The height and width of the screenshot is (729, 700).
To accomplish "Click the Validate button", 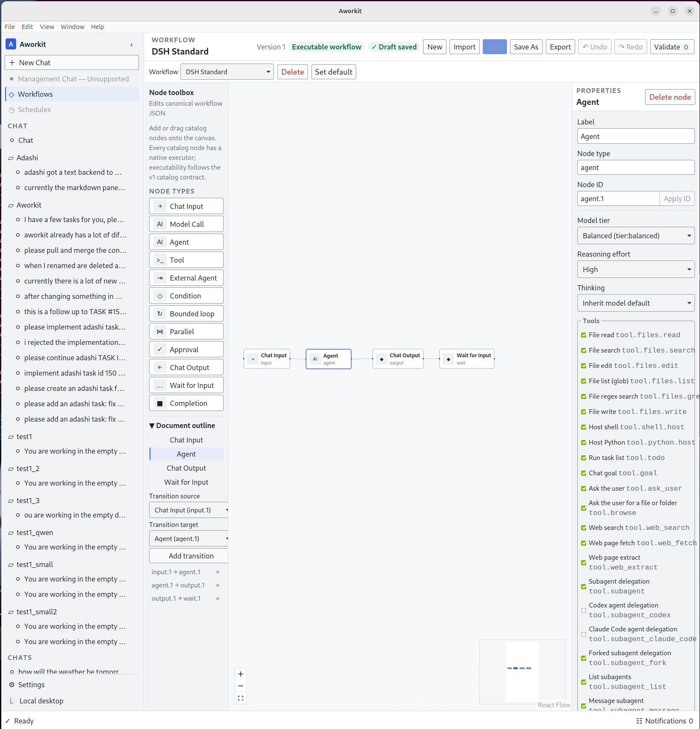I will pyautogui.click(x=672, y=47).
